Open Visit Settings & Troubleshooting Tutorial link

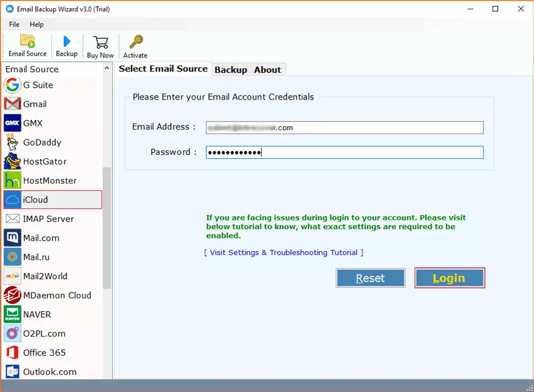point(284,252)
